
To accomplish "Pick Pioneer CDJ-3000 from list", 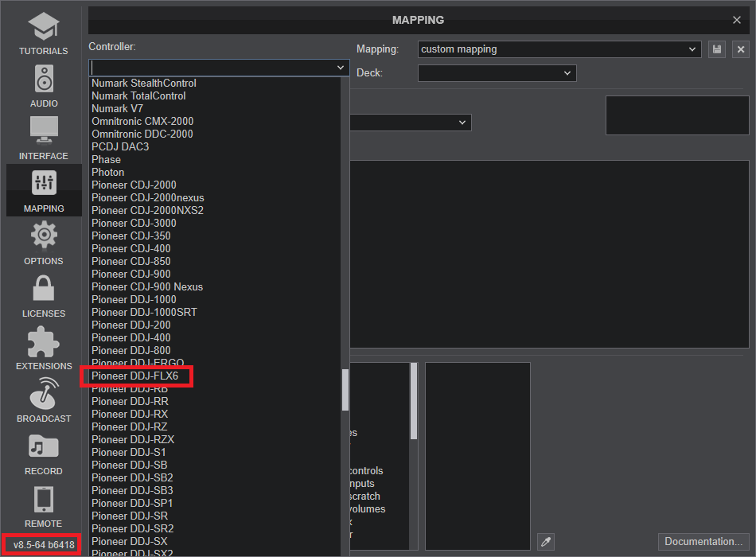I will coord(134,224).
